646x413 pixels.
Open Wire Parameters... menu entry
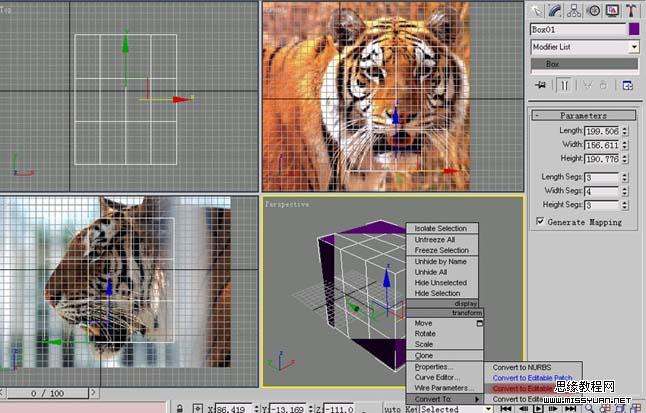pos(444,388)
